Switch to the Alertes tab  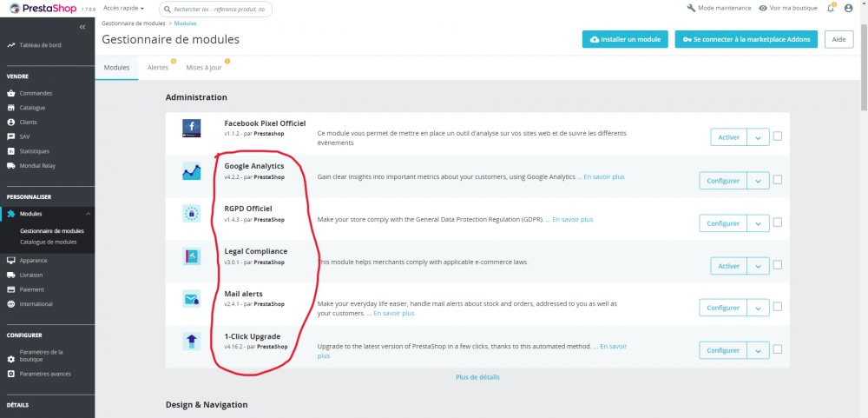(x=158, y=68)
